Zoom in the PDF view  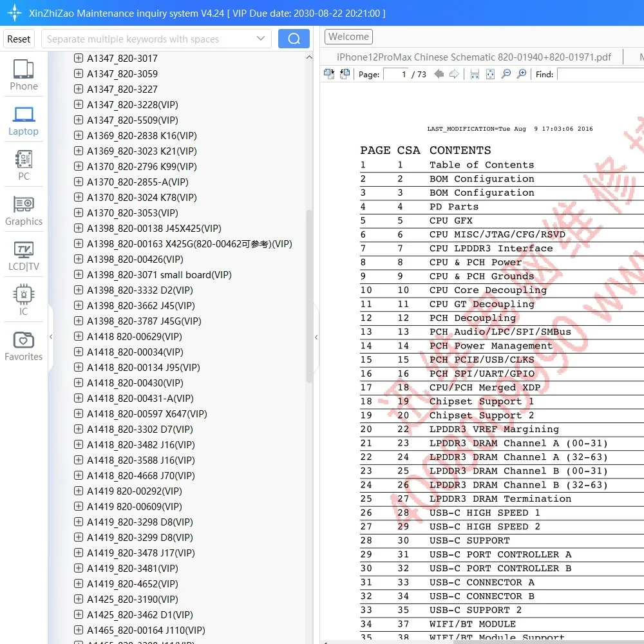(x=521, y=74)
